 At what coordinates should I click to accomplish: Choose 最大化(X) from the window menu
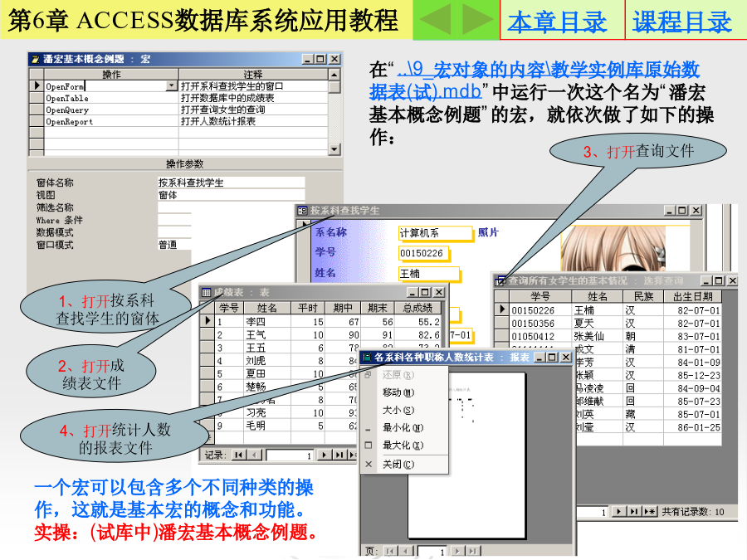coord(403,446)
